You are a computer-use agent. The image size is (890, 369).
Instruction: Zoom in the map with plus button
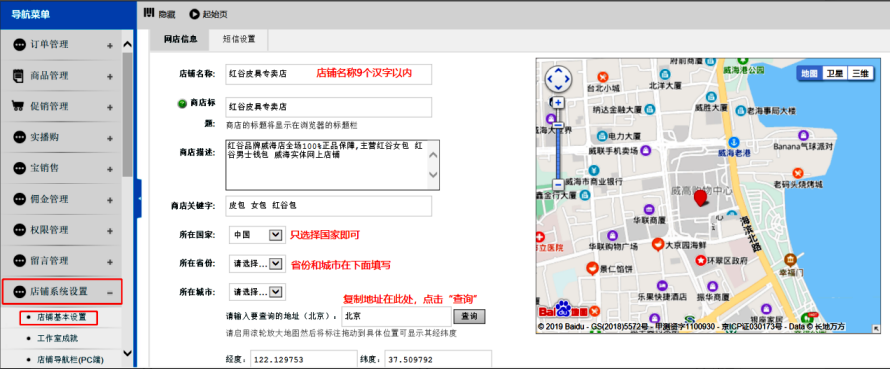pos(558,102)
